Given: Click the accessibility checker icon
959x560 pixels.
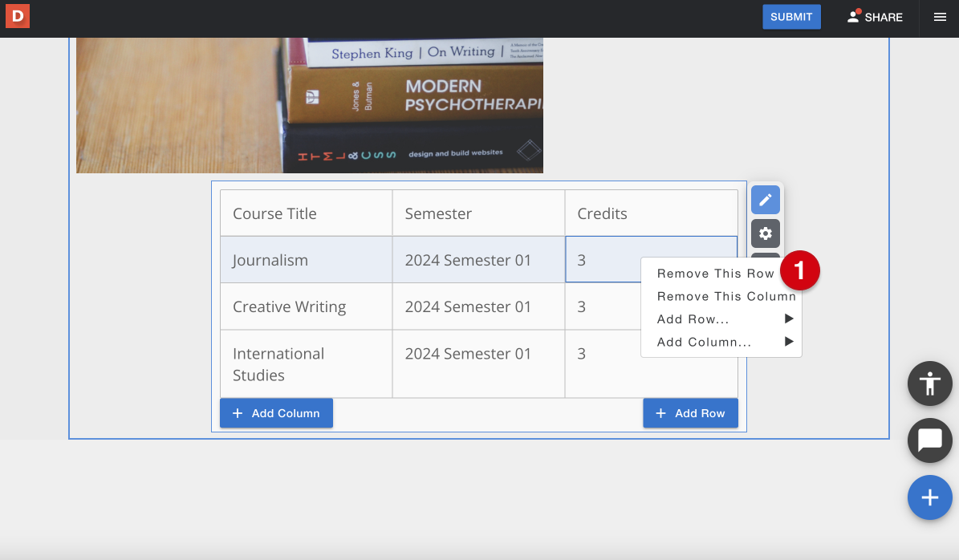Looking at the screenshot, I should point(929,383).
